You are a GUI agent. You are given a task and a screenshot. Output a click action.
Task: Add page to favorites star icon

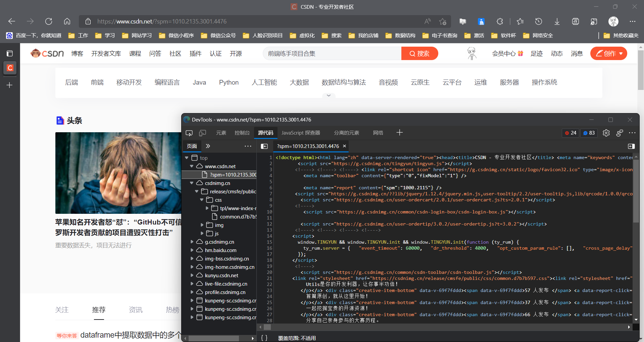click(443, 21)
